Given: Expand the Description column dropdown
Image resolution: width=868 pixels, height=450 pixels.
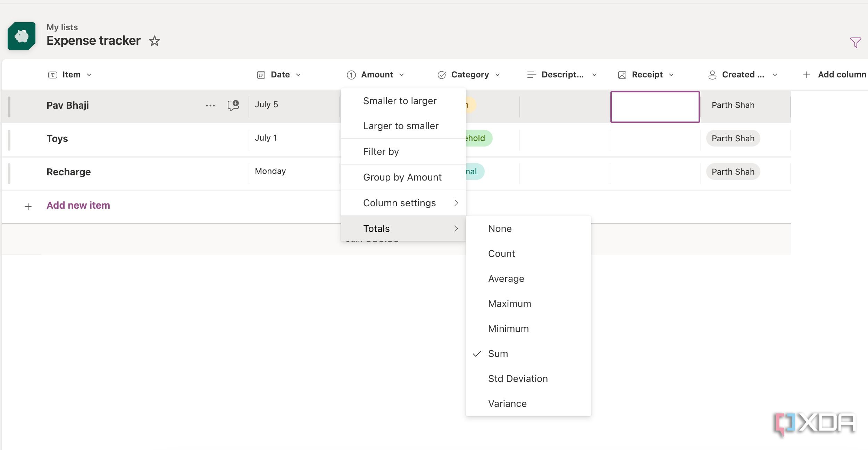Looking at the screenshot, I should point(594,75).
